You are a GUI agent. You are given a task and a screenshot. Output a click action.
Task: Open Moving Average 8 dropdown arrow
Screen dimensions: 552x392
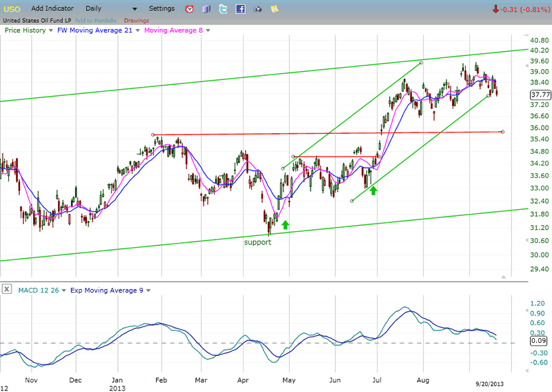tap(208, 30)
